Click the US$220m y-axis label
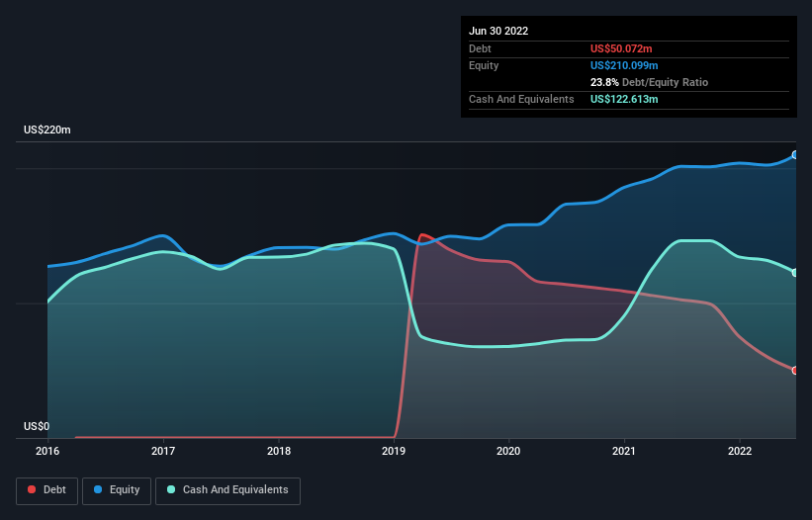 click(47, 130)
